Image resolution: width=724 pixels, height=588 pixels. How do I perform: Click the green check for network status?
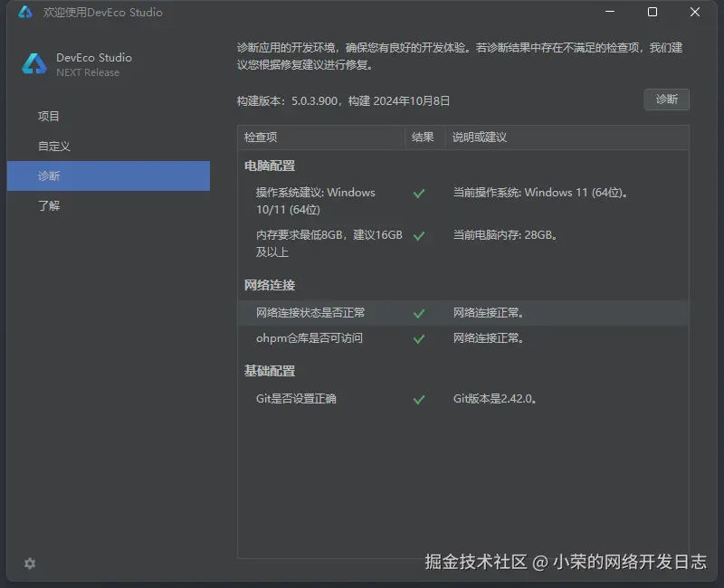pos(419,313)
